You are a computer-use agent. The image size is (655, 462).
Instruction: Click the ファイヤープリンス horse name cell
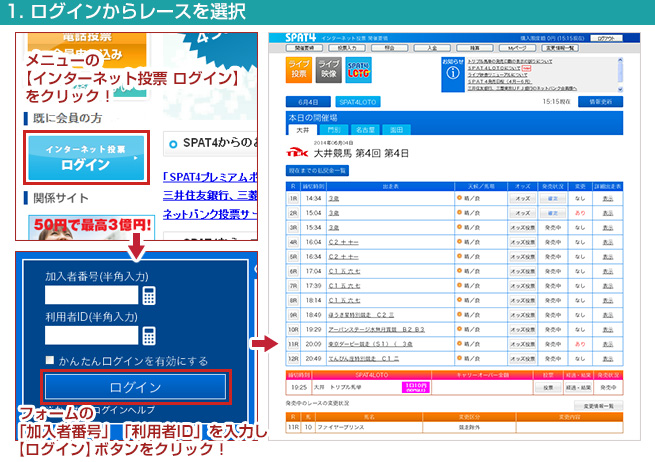[368, 427]
